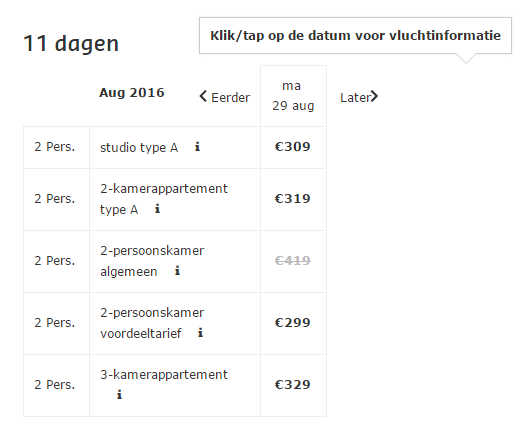523x442 pixels.
Task: Choose the €309 studio price
Action: pyautogui.click(x=293, y=146)
